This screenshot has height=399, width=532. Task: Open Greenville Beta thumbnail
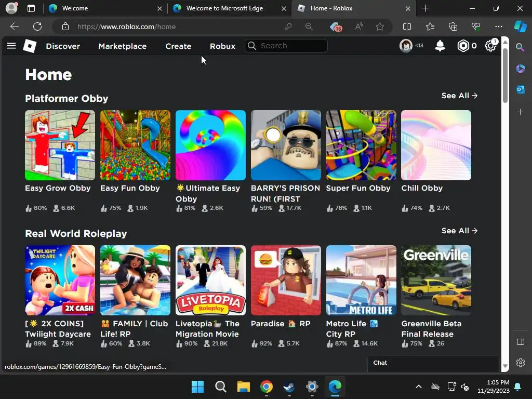436,280
